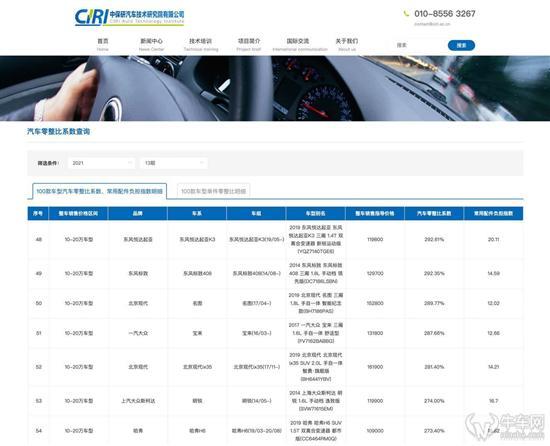The image size is (550, 446).
Task: Click the 289.77% ratio value
Action: point(434,303)
